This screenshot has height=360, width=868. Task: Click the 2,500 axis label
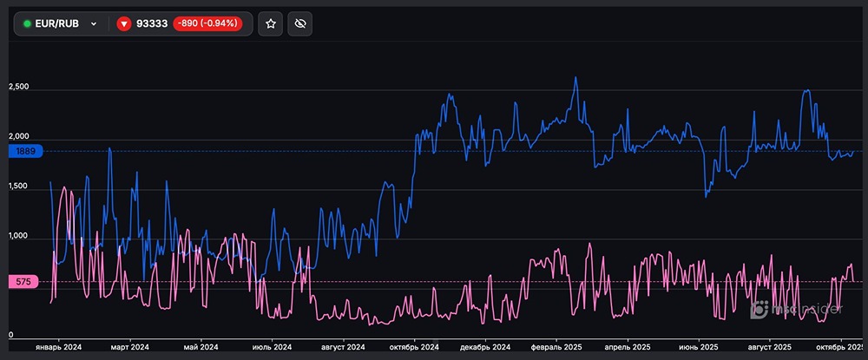pyautogui.click(x=19, y=88)
